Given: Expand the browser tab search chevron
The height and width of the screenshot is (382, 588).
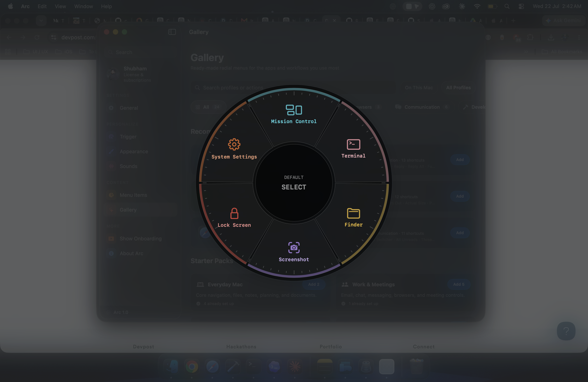Looking at the screenshot, I should (41, 20).
